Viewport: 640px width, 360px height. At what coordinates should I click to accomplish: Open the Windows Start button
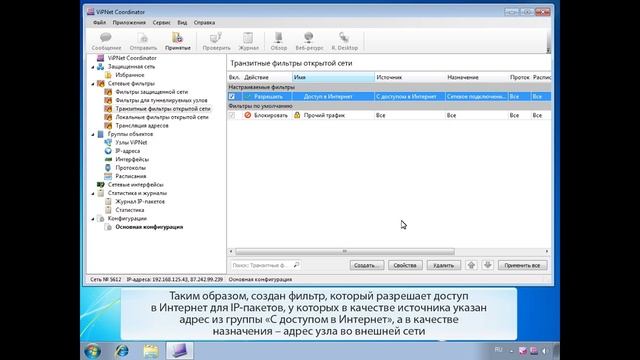pos(93,351)
